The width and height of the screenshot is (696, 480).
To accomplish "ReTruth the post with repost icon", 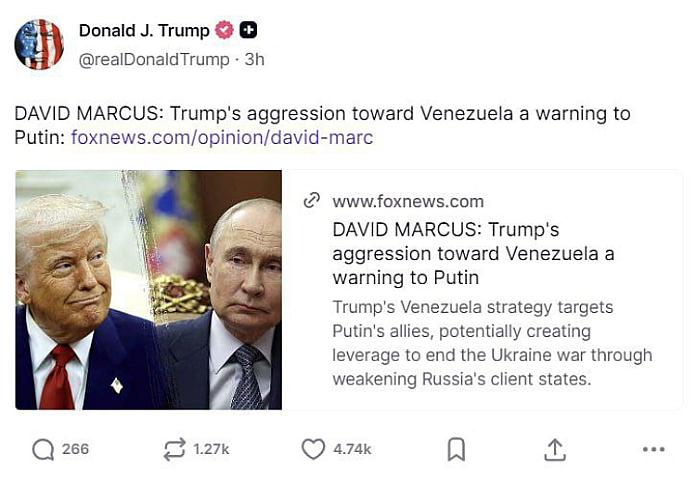I will [174, 449].
